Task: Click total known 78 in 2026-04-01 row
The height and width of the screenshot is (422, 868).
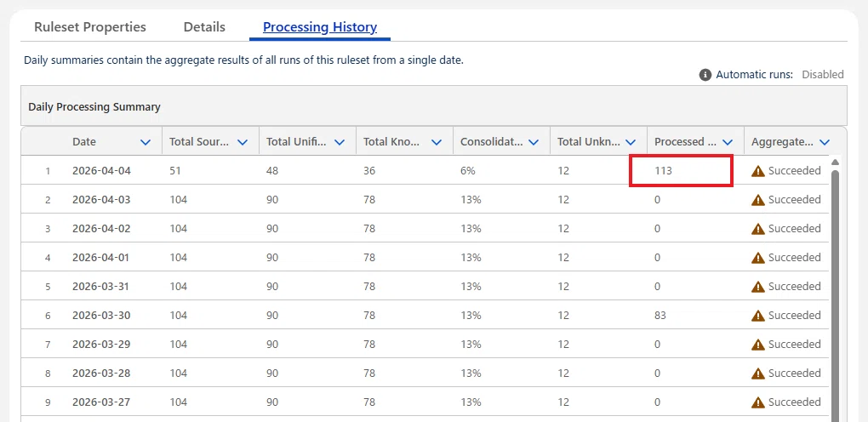Action: point(369,258)
